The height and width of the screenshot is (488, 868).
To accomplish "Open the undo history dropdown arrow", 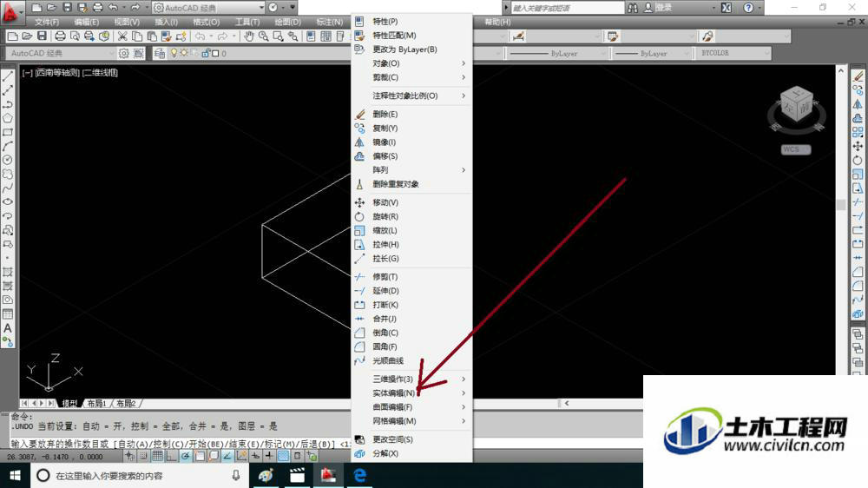I will tap(123, 8).
